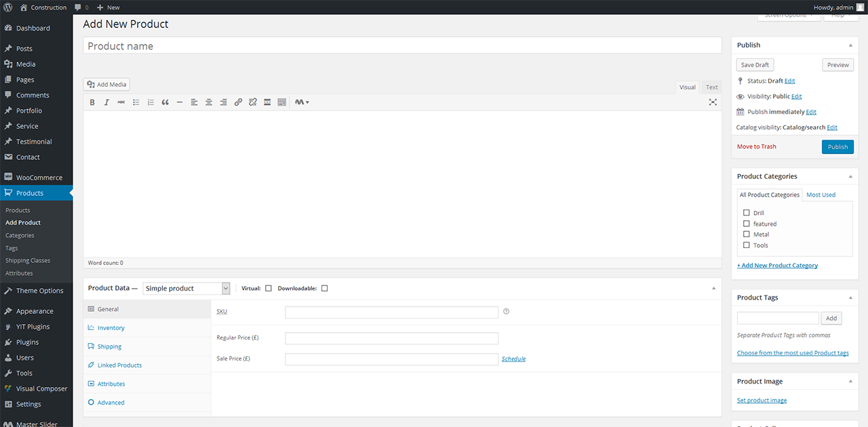Insert a horizontal line
The width and height of the screenshot is (868, 427).
180,102
